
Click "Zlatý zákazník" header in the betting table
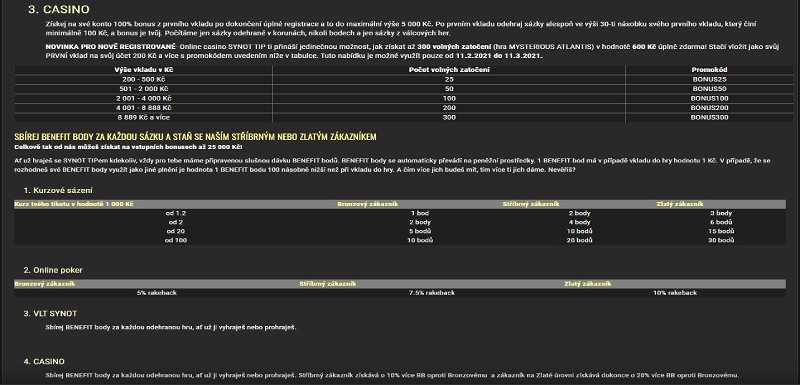pyautogui.click(x=680, y=204)
